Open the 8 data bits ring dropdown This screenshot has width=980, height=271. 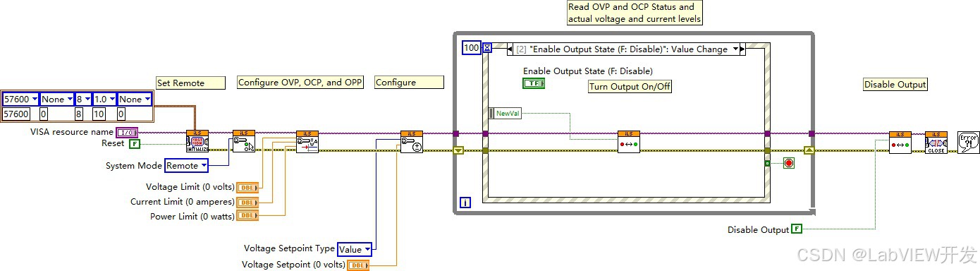pyautogui.click(x=84, y=99)
